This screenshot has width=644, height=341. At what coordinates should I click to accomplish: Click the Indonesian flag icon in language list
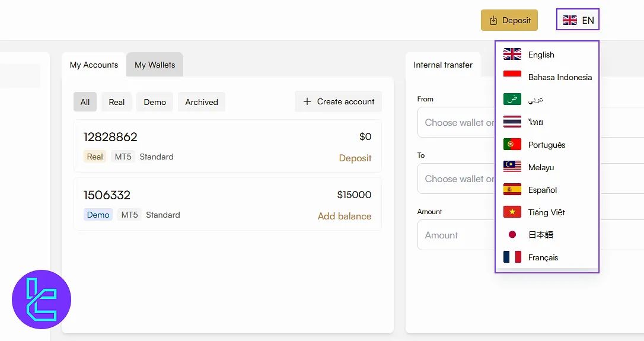pos(512,77)
